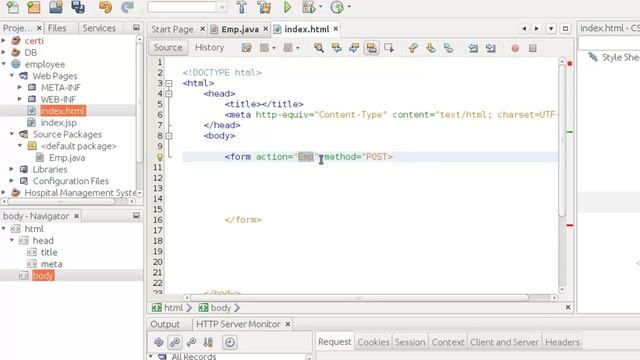Toggle descending sort in HTTP Monitor toolbar
The height and width of the screenshot is (360, 640).
click(x=175, y=342)
